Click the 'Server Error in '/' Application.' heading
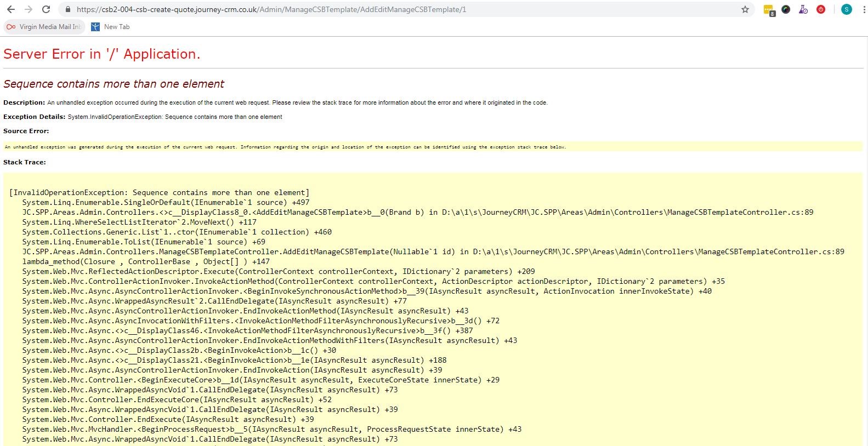This screenshot has height=446, width=868. (102, 54)
